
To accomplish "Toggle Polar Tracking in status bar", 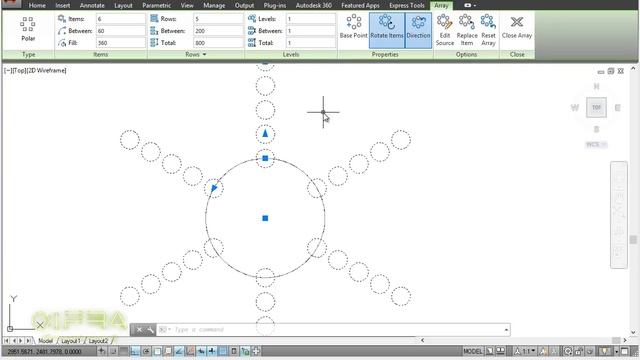I will coord(146,351).
